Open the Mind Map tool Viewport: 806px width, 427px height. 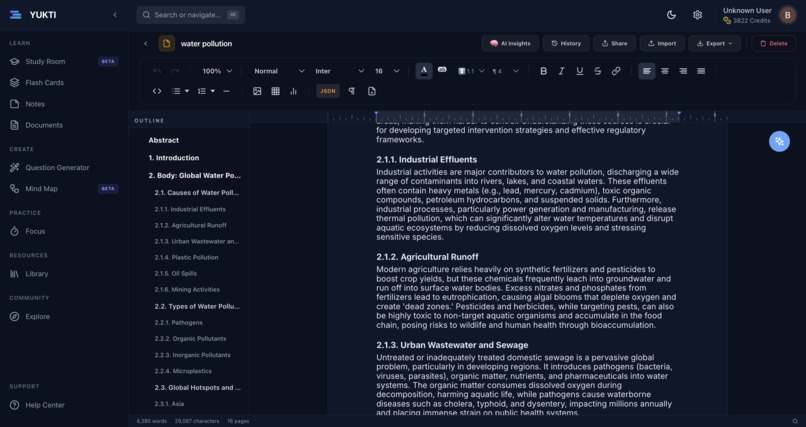(64, 189)
